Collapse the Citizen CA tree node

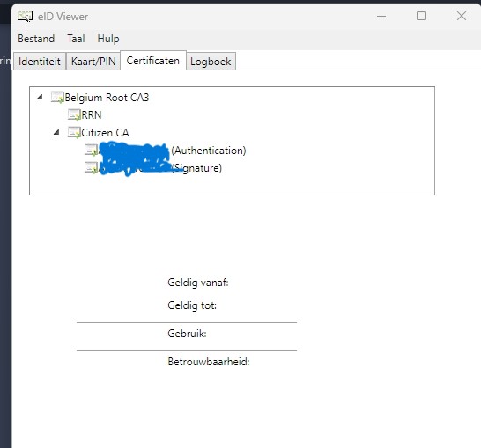(56, 132)
